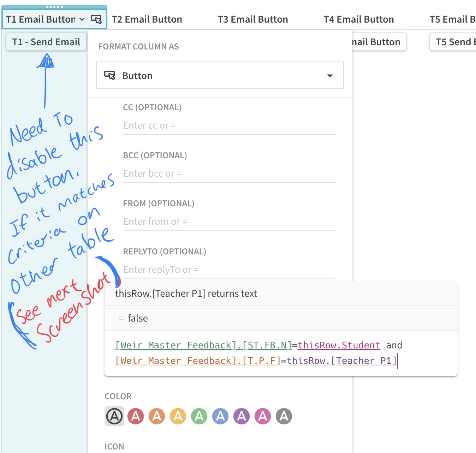Click the thisRow.Student formula reference

tap(339, 345)
